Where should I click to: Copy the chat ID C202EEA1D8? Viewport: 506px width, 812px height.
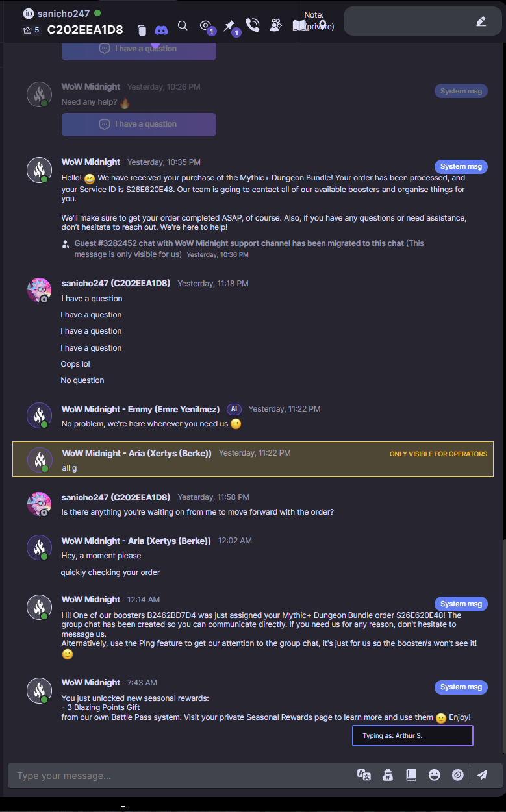(x=142, y=30)
